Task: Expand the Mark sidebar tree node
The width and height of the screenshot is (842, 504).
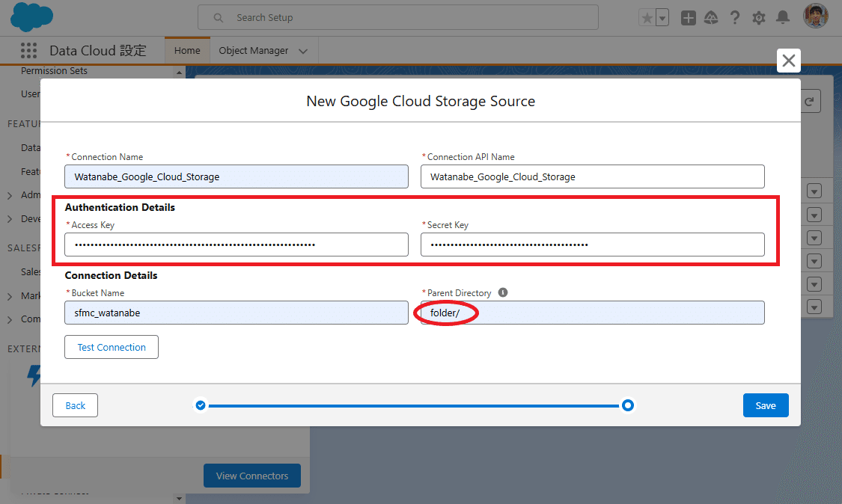Action: click(10, 296)
